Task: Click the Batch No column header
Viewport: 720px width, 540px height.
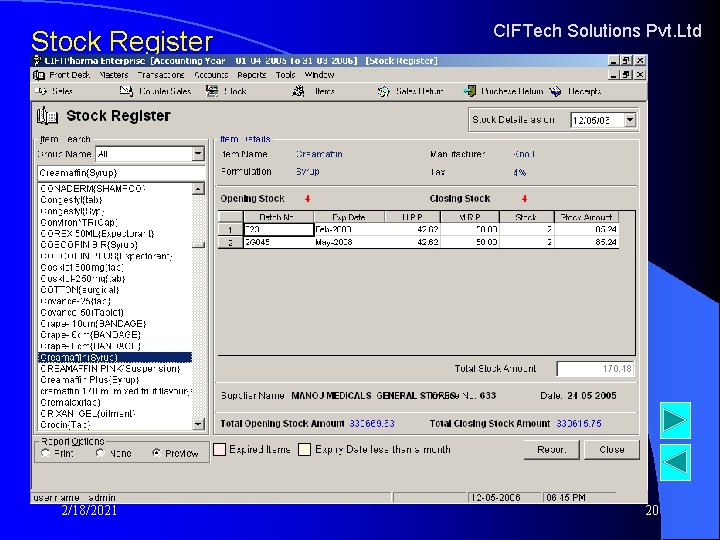Action: (x=278, y=217)
